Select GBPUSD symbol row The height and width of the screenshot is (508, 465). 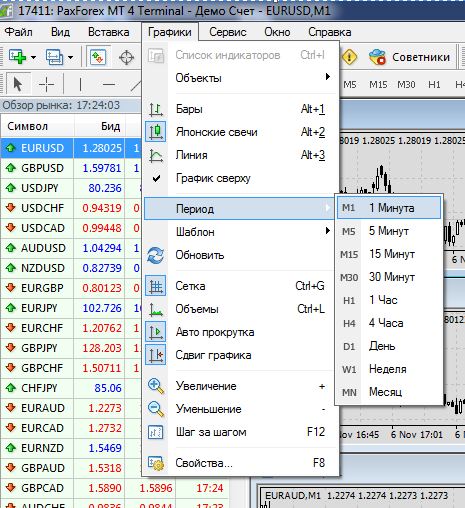tap(71, 168)
